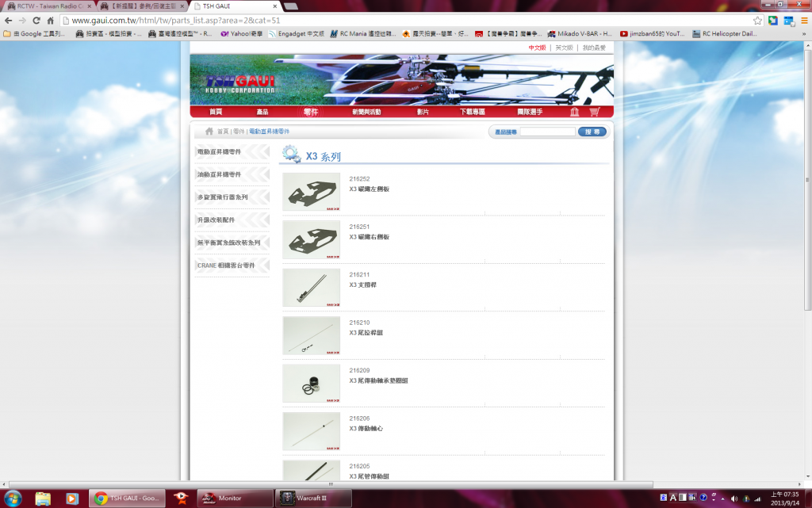The width and height of the screenshot is (812, 508).
Task: Click X3 尾拉桿組 product name
Action: point(366,333)
